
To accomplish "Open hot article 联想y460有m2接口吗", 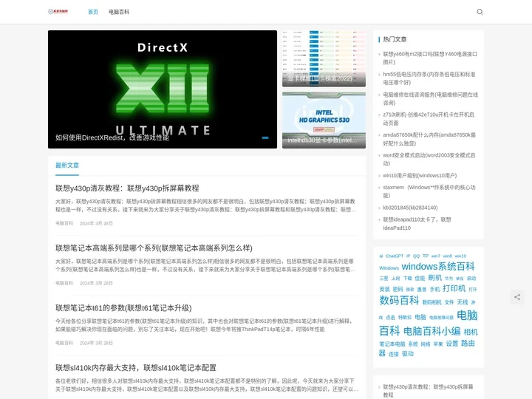I will pyautogui.click(x=430, y=58).
